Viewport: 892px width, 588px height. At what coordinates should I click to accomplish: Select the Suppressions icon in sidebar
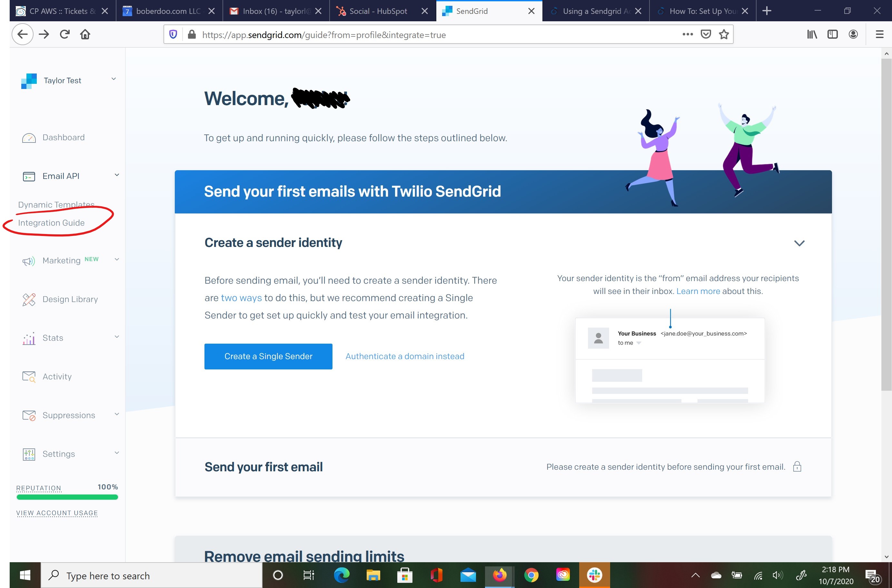tap(29, 415)
